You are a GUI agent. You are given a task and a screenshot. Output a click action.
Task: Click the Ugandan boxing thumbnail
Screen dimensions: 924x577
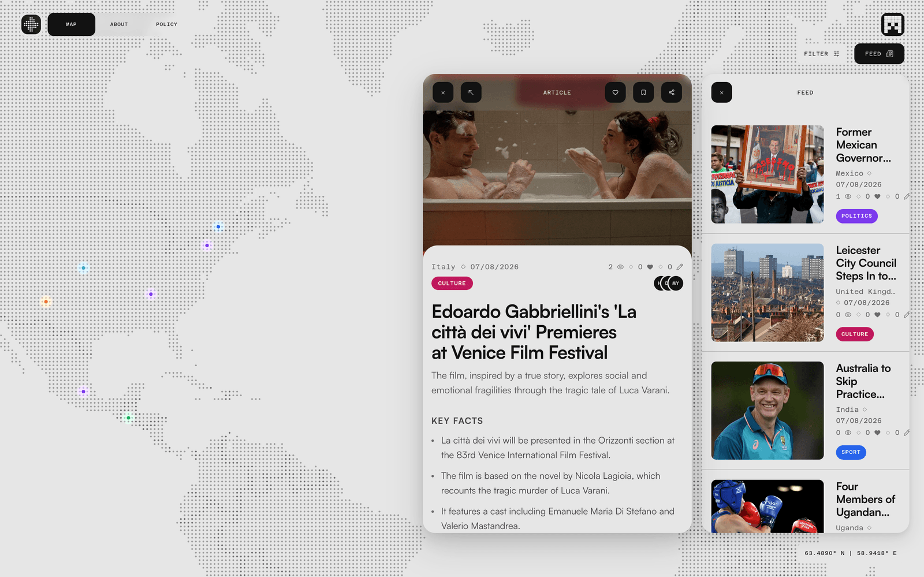point(767,507)
